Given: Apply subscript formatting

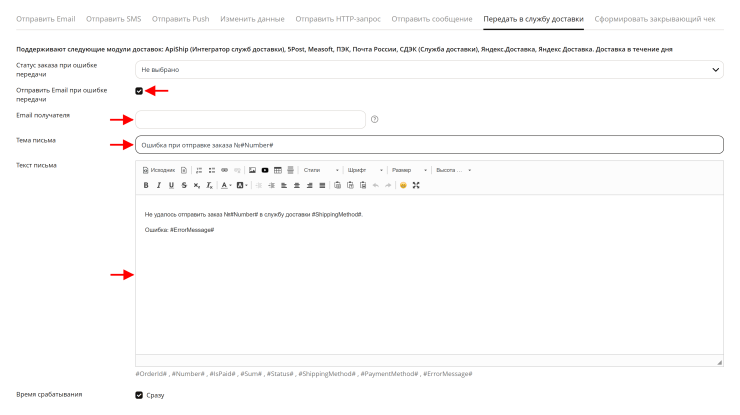Looking at the screenshot, I should click(x=197, y=185).
